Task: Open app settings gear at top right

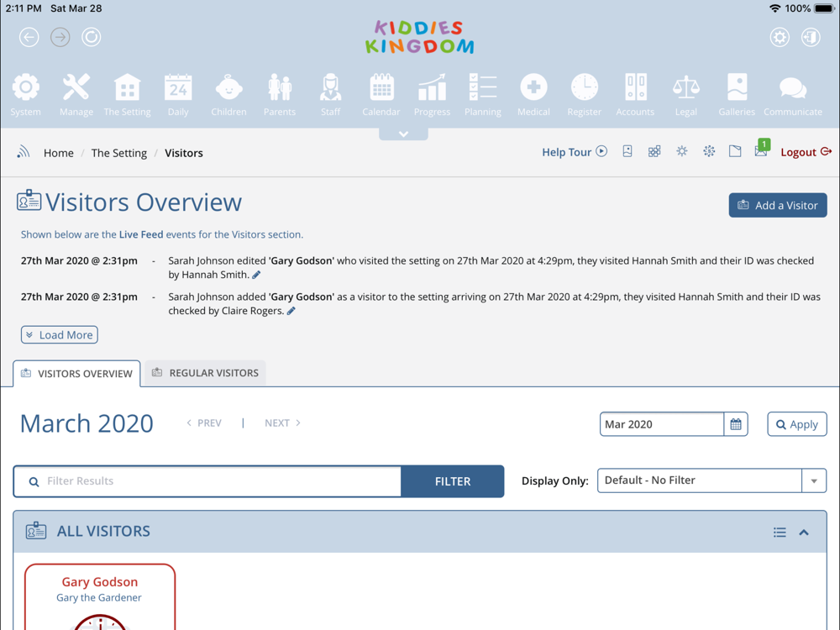Action: click(780, 37)
